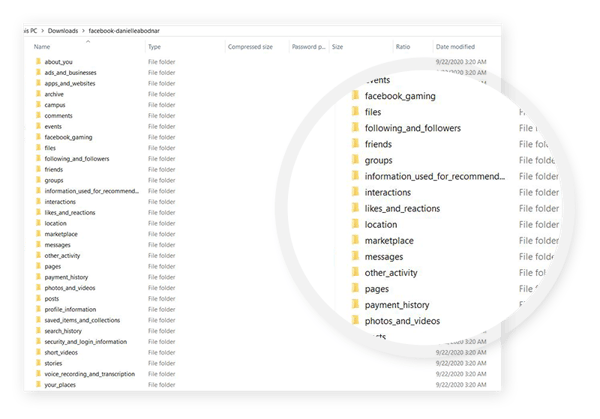Click groups folder icon in magnified view
Screen dimensions: 600x419
coord(355,160)
